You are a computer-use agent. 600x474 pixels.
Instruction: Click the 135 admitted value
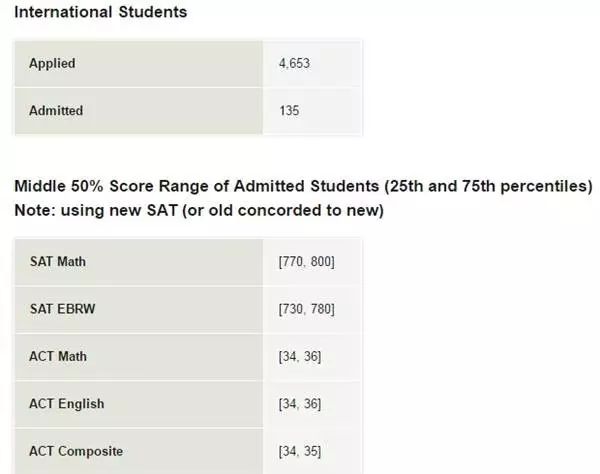tap(289, 111)
